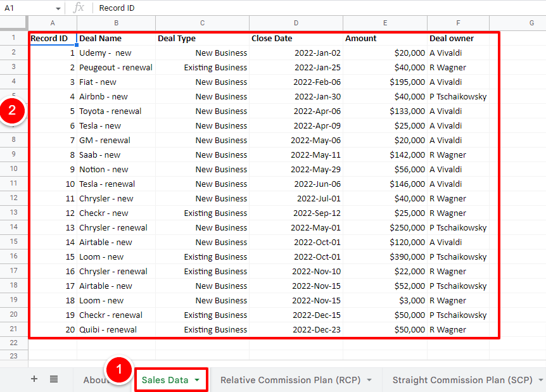
Task: Select row 22 header
Action: coord(13,343)
